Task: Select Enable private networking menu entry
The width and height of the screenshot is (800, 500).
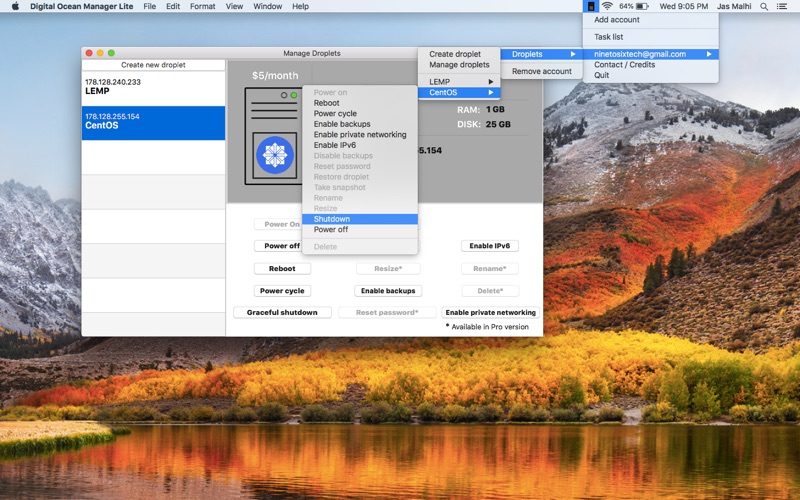Action: point(359,135)
